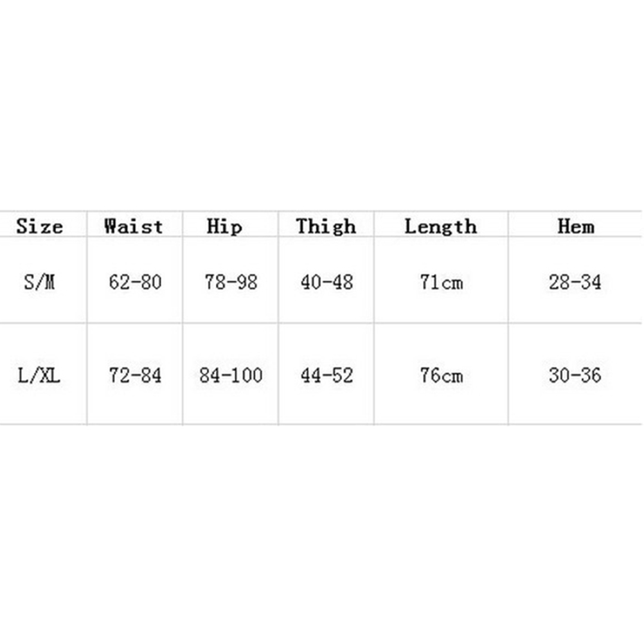Select the Waist column header
644x644 pixels.
(134, 226)
